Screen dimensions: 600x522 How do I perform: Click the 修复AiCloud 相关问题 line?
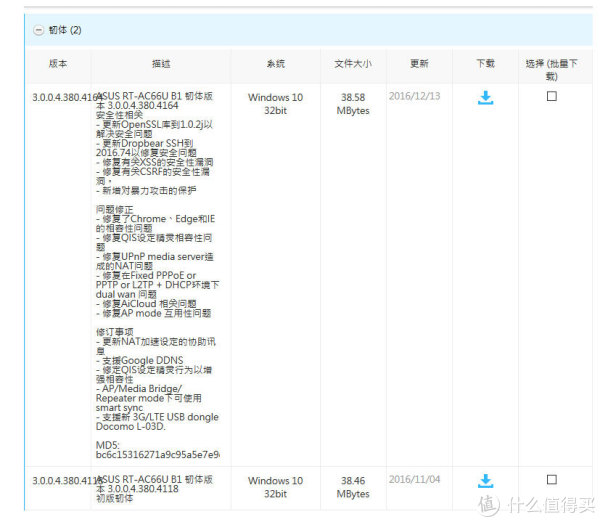[x=146, y=304]
